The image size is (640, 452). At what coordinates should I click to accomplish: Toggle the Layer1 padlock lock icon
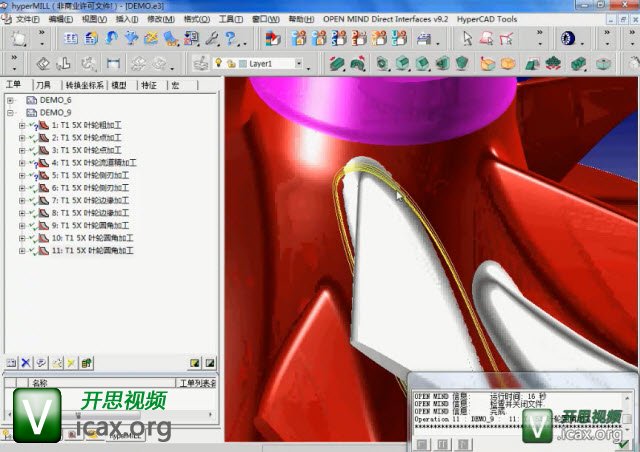click(231, 64)
